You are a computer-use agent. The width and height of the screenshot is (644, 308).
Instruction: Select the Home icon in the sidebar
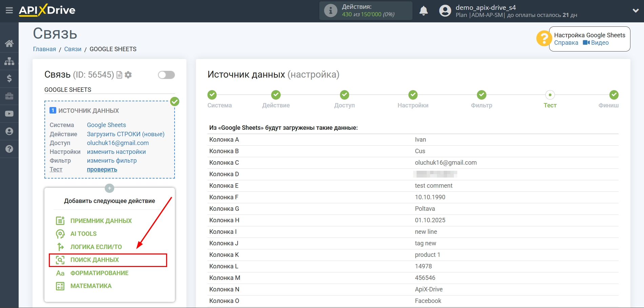9,43
